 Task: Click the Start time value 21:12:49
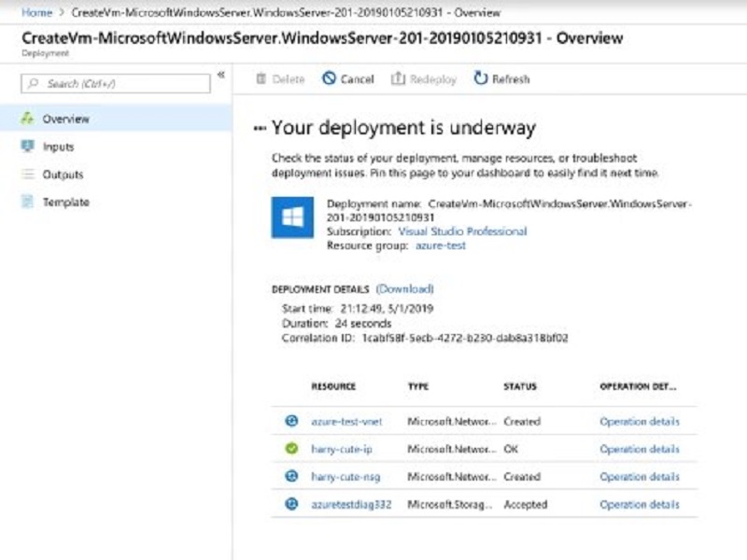387,309
